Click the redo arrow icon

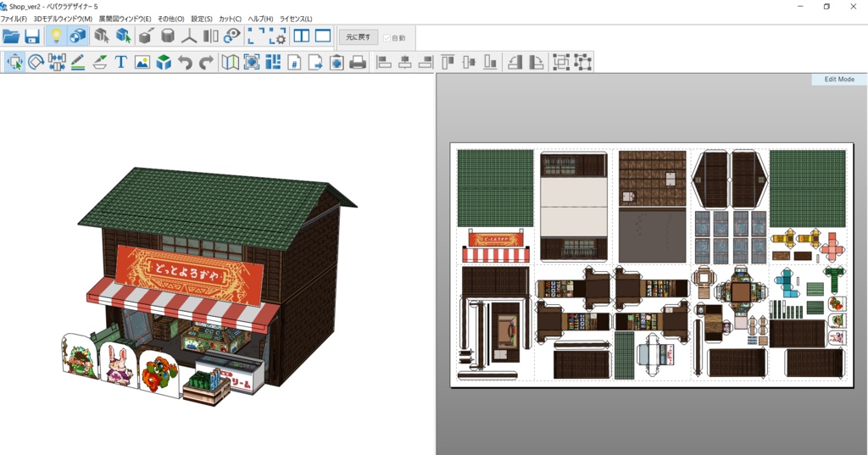(x=206, y=62)
